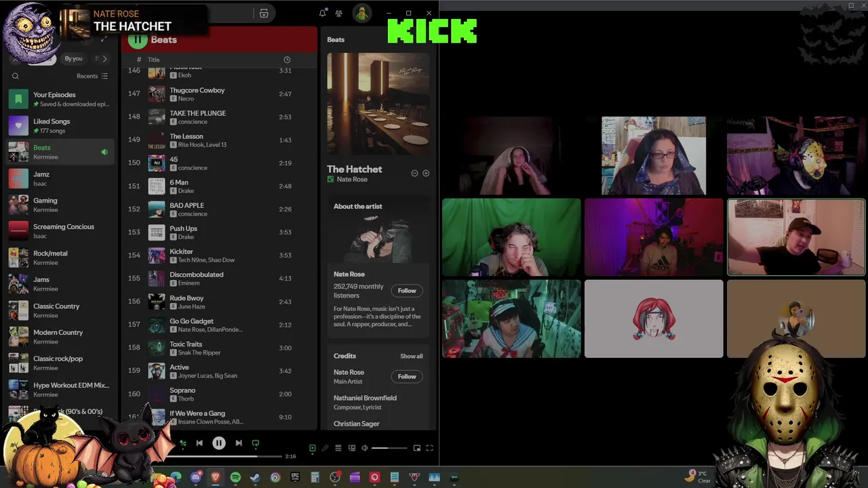Select track '6 Man' by Drake
The image size is (868, 488).
click(x=220, y=186)
